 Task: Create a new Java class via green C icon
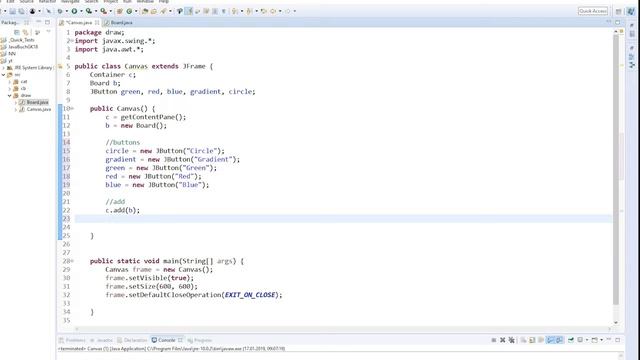(x=129, y=11)
